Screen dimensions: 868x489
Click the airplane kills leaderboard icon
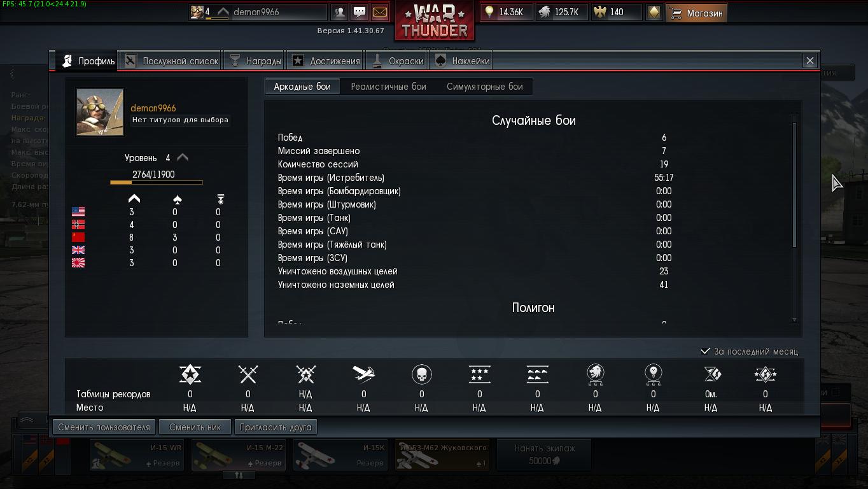[x=363, y=374]
